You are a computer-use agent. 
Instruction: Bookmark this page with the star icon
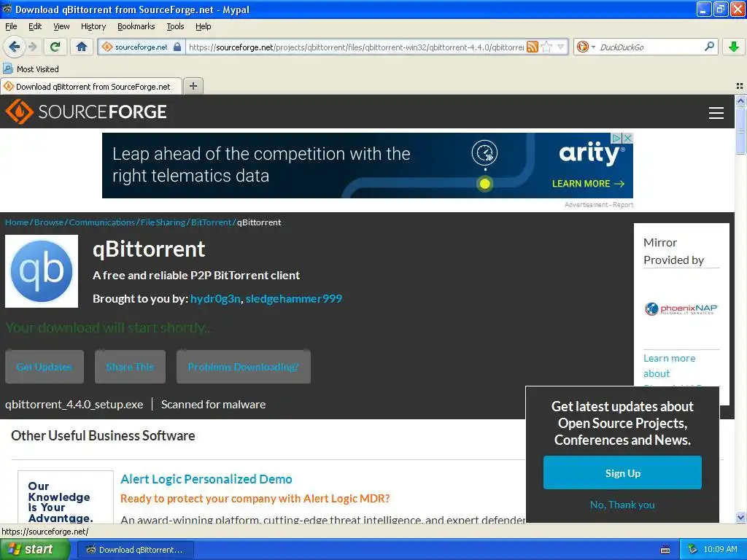click(546, 47)
